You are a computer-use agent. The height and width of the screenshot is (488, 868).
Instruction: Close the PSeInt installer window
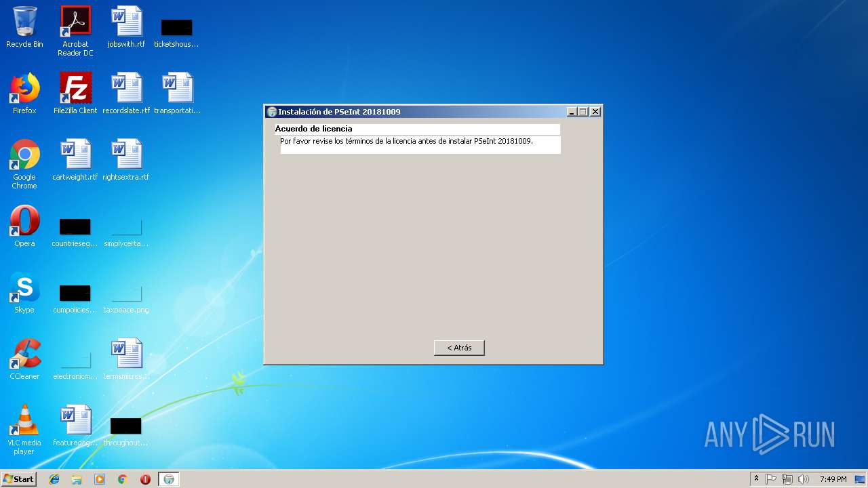(x=595, y=112)
